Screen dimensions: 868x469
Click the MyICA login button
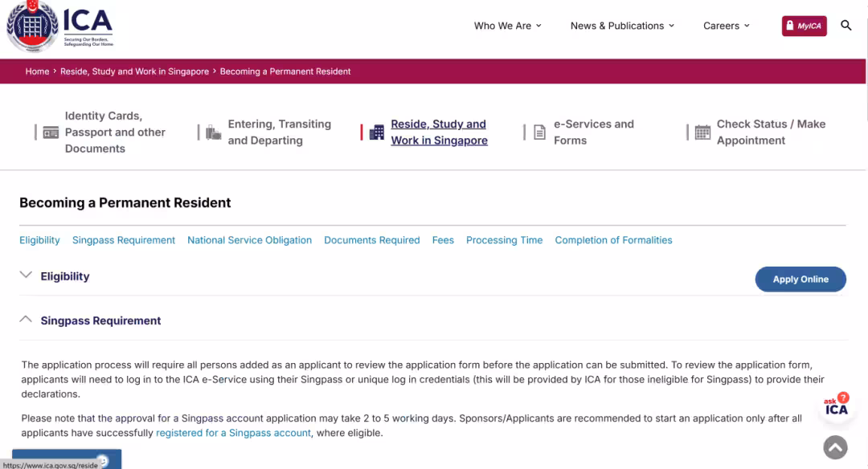point(804,26)
